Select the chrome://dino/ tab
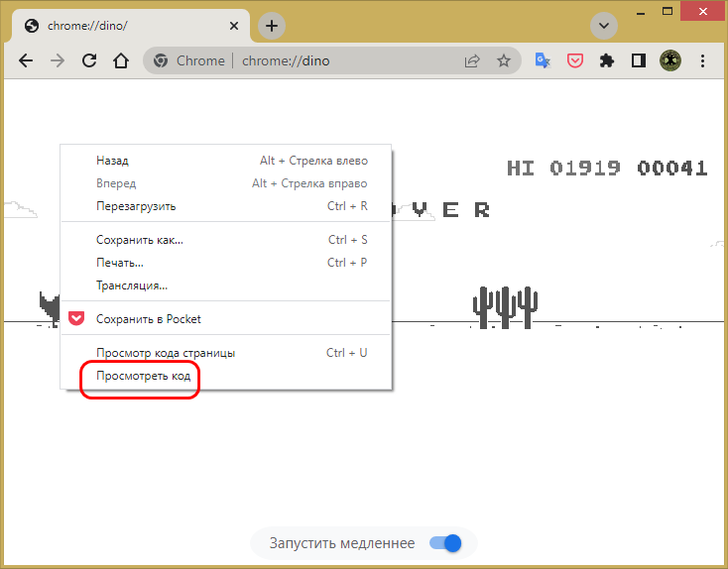The height and width of the screenshot is (569, 728). pyautogui.click(x=131, y=26)
